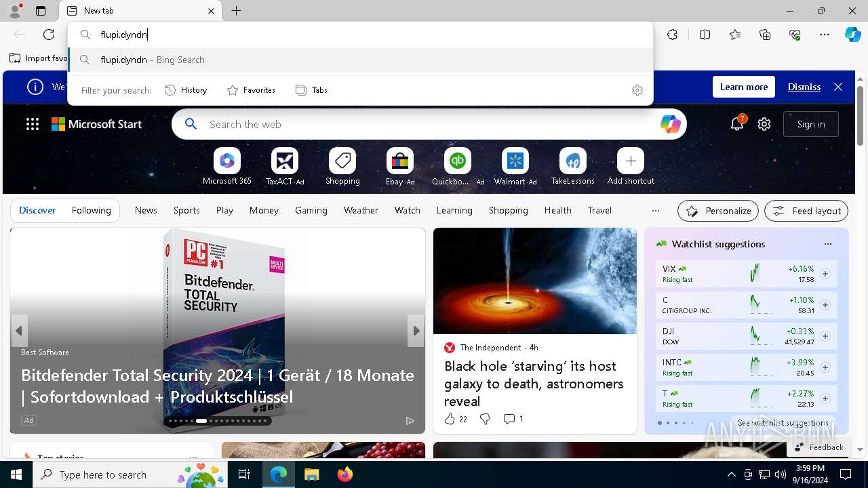Open Gaming category
Screen dimensions: 868x488
[311, 210]
